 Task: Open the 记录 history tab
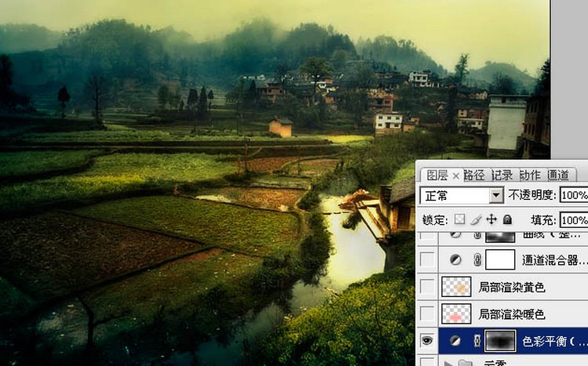pos(503,175)
